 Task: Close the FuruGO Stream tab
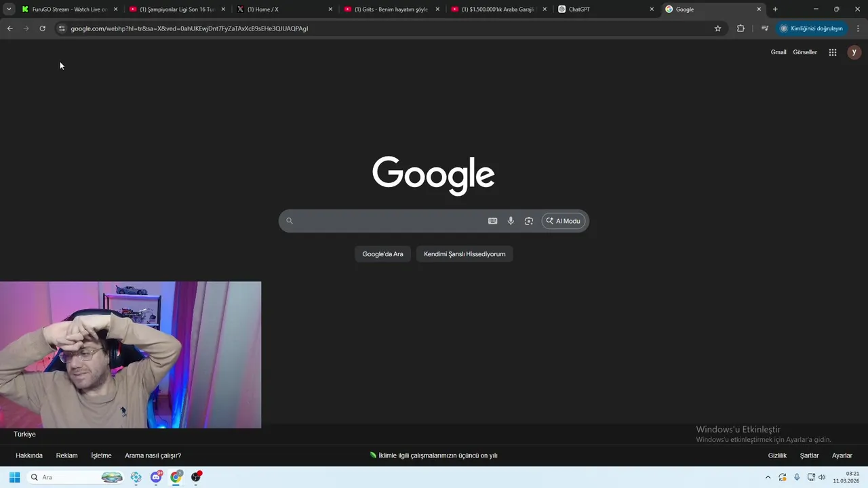116,9
